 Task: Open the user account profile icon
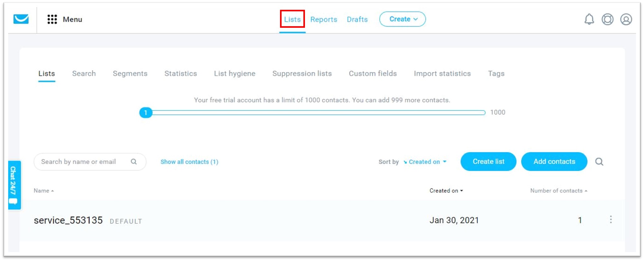626,19
